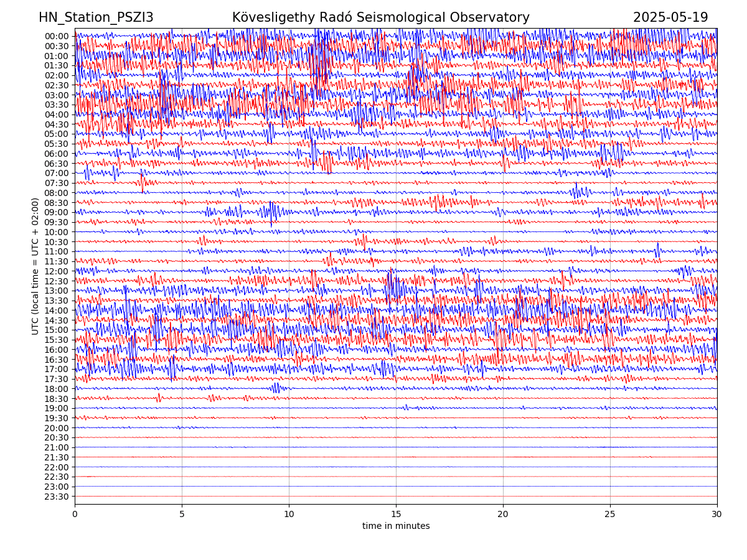
Task: Click the 2025-05-19 date text
Action: 670,17
